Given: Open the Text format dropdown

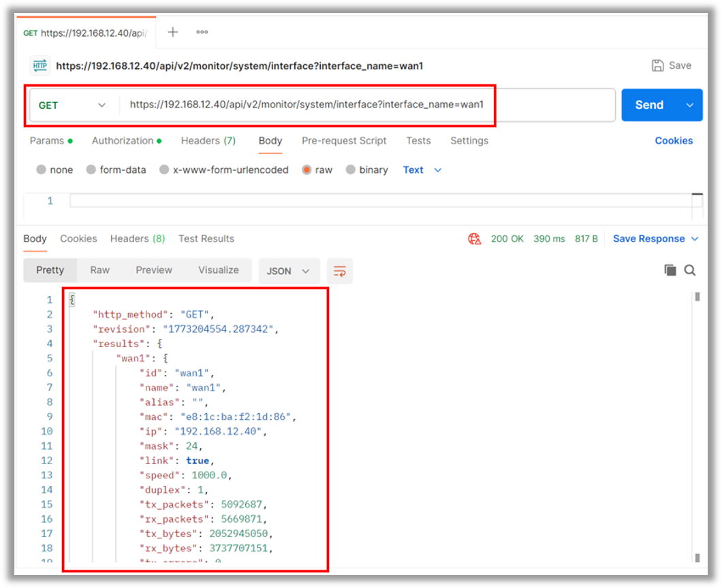Looking at the screenshot, I should (422, 169).
